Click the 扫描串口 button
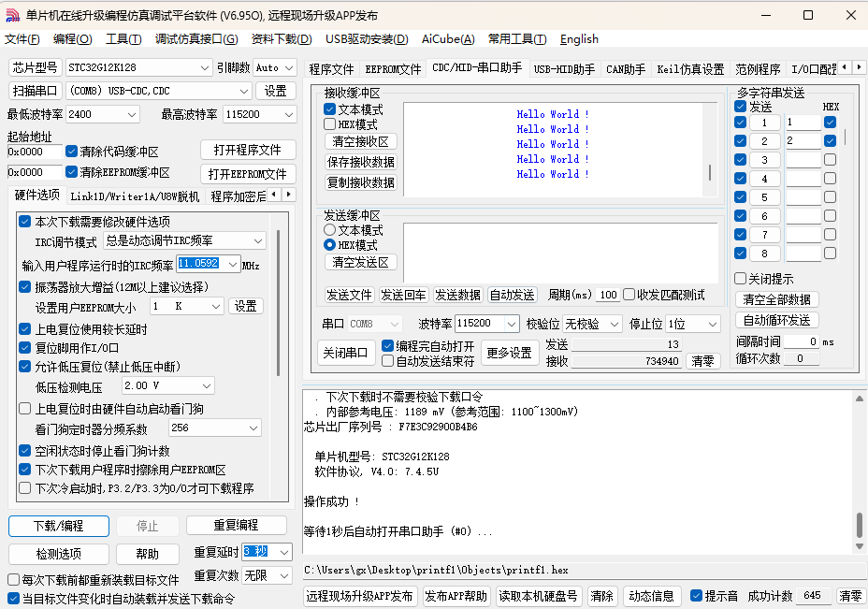This screenshot has height=609, width=868. point(35,91)
